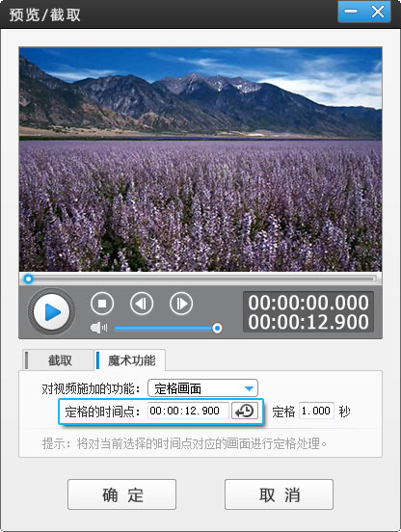Click the lavender field video preview
This screenshot has height=532, width=401.
coord(200,159)
